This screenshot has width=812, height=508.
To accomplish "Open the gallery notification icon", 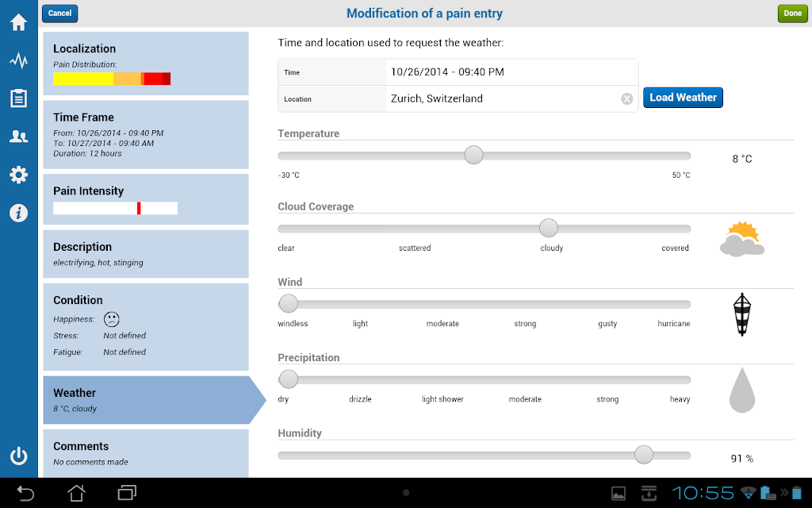I will pos(619,494).
